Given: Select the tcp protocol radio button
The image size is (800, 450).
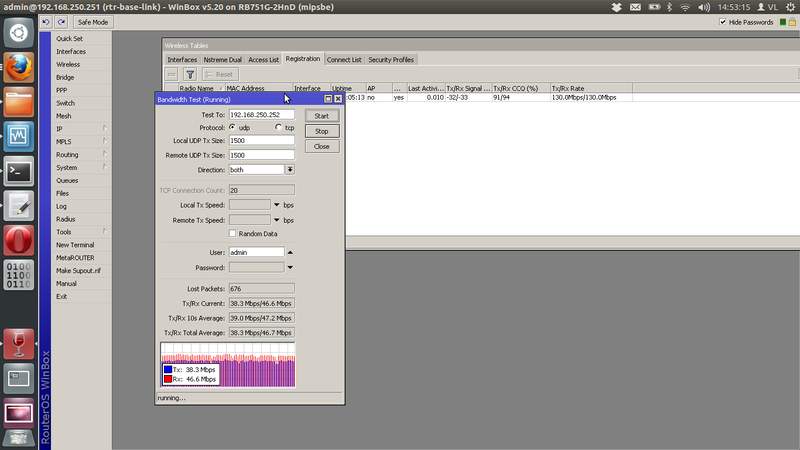Looking at the screenshot, I should (x=278, y=128).
